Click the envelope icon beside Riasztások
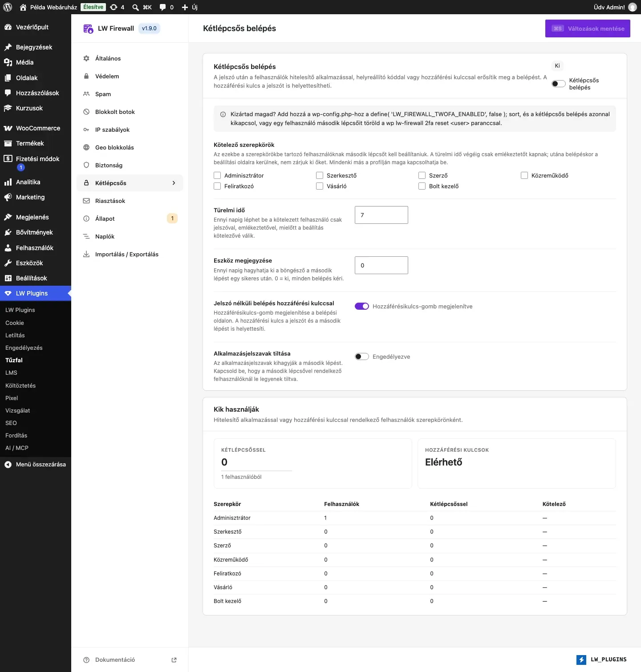 86,201
